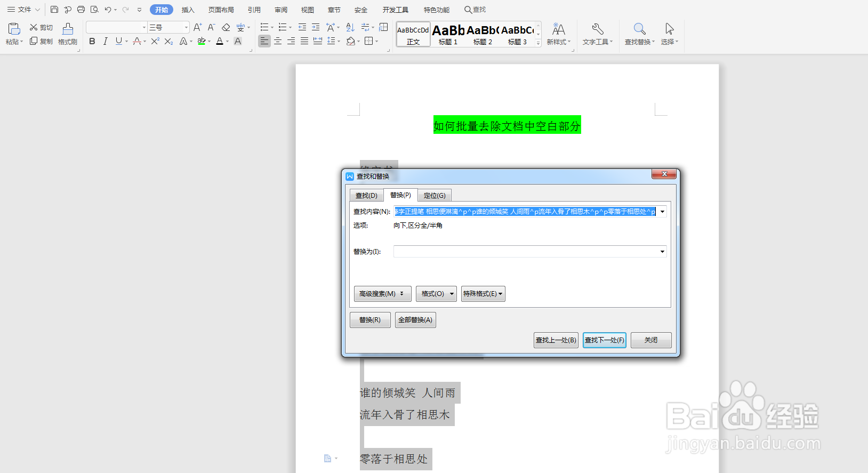The image size is (868, 473).
Task: Open the font size (三号) dropdown
Action: [x=186, y=27]
